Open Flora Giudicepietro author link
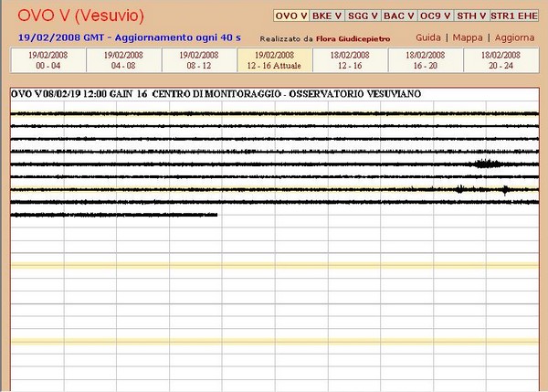 click(x=353, y=38)
